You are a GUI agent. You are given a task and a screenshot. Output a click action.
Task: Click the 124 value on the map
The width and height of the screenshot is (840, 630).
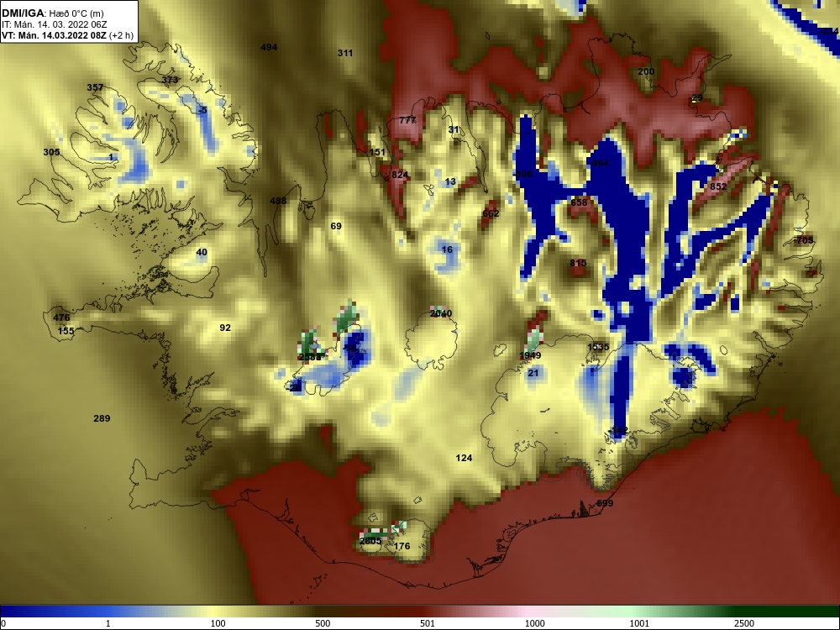tap(464, 458)
